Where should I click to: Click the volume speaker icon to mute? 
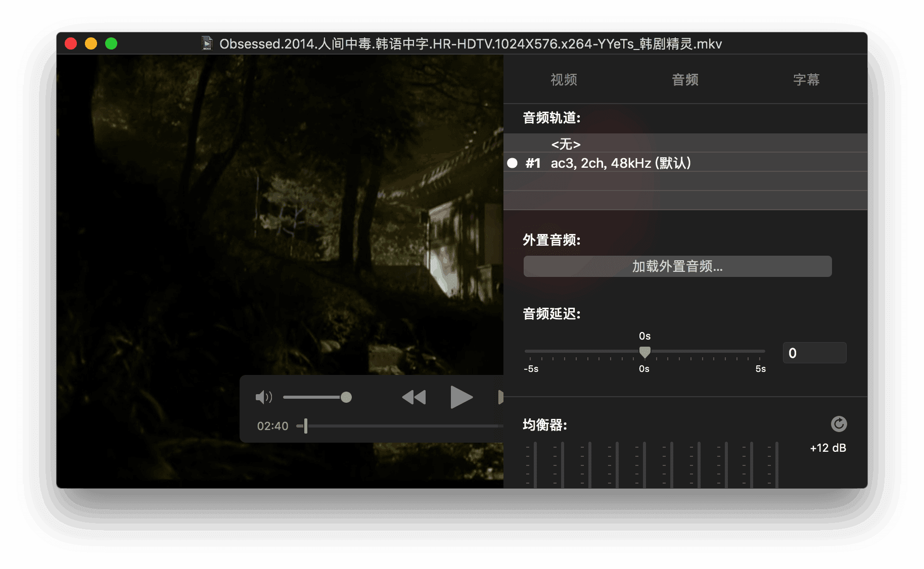coord(263,397)
